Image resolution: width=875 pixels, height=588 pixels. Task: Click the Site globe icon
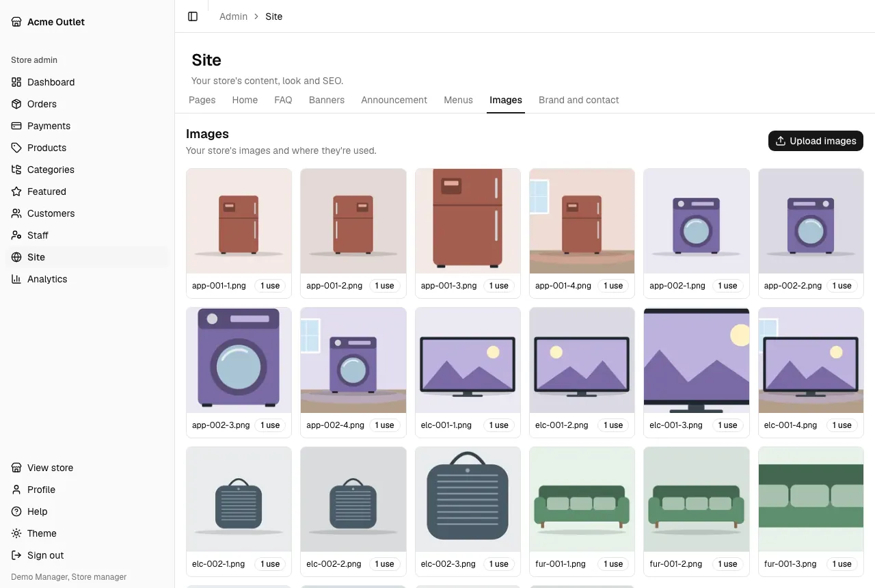(x=16, y=257)
